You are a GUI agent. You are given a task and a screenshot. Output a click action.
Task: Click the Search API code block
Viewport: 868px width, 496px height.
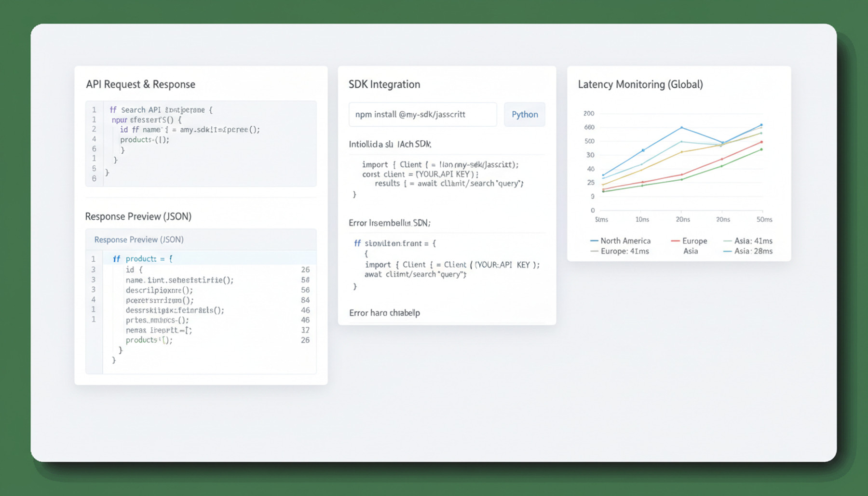coord(201,144)
